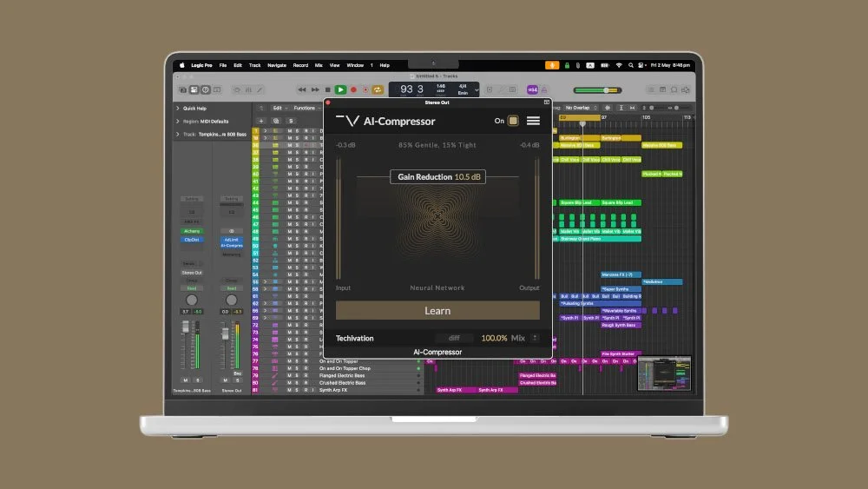868x489 pixels.
Task: Start playback with the green Play button
Action: (340, 89)
